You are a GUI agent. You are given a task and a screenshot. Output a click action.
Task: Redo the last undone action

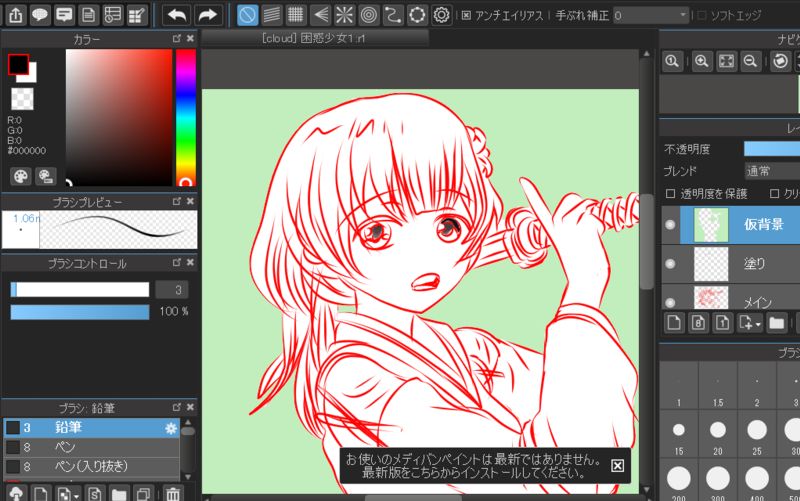[208, 15]
